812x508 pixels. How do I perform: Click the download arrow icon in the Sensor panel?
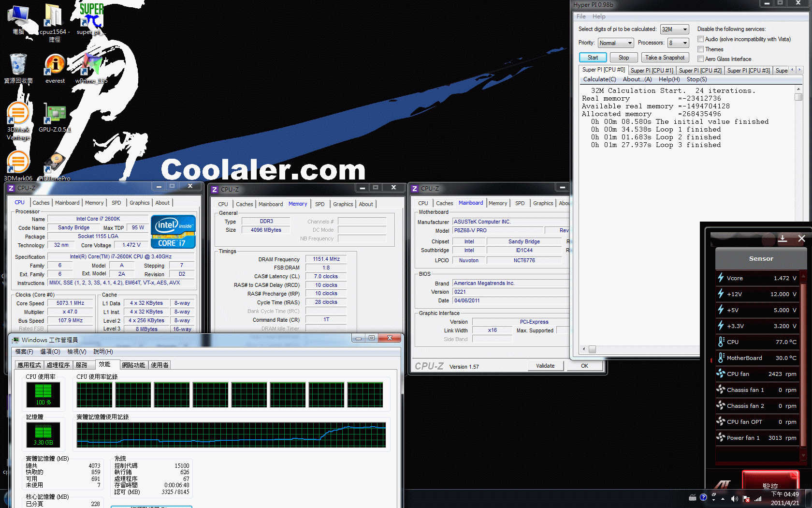(x=783, y=238)
